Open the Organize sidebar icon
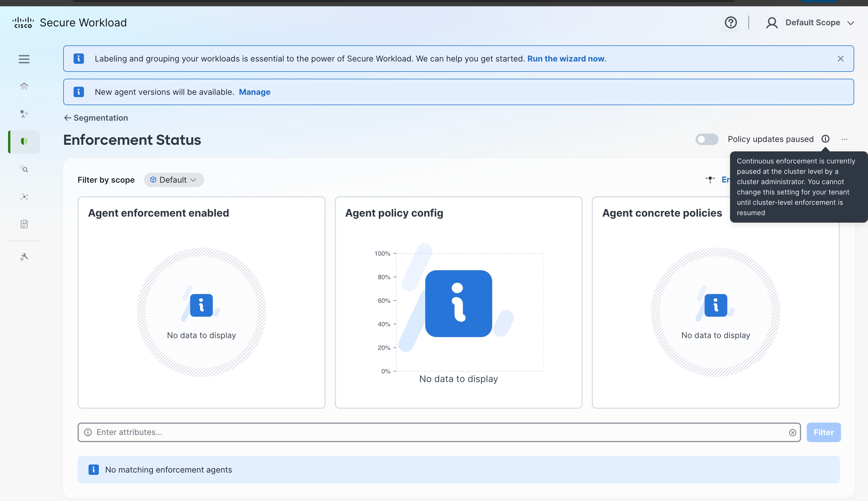The image size is (868, 501). coord(24,113)
